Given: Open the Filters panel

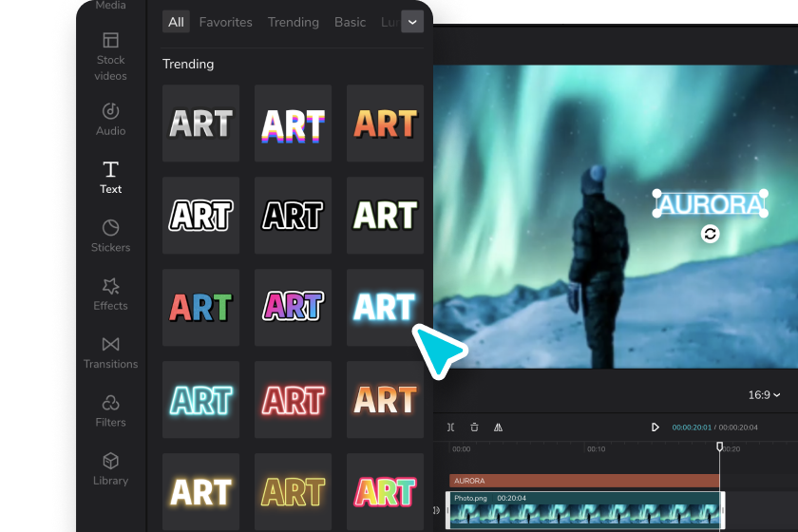Looking at the screenshot, I should pos(110,410).
